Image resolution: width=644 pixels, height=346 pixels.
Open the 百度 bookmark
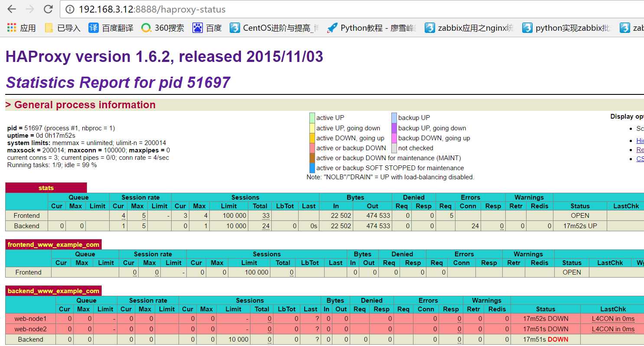[208, 28]
